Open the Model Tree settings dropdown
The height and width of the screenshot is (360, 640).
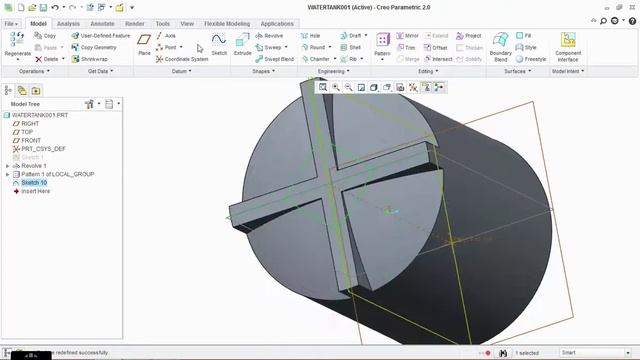(91, 104)
